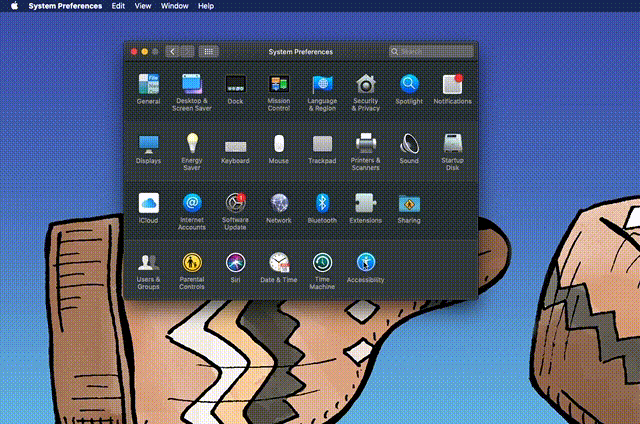The width and height of the screenshot is (640, 424).
Task: Minimize the System Preferences window
Action: point(144,52)
